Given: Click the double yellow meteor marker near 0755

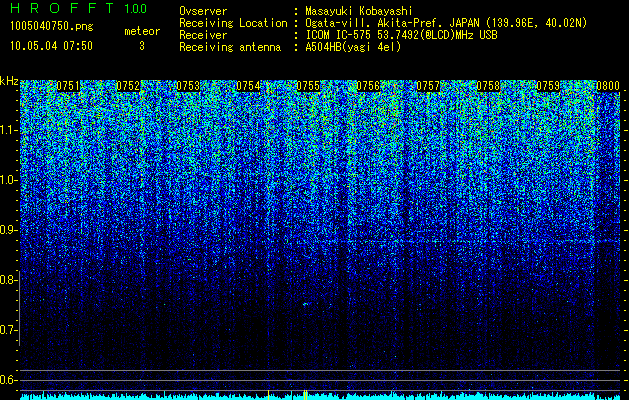Looking at the screenshot, I should pos(305,395).
